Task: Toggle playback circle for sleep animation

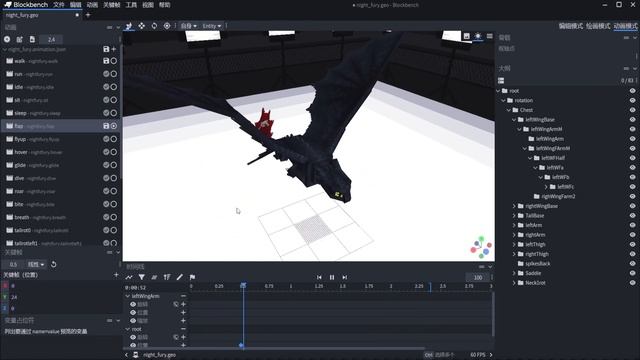Action: coord(114,113)
